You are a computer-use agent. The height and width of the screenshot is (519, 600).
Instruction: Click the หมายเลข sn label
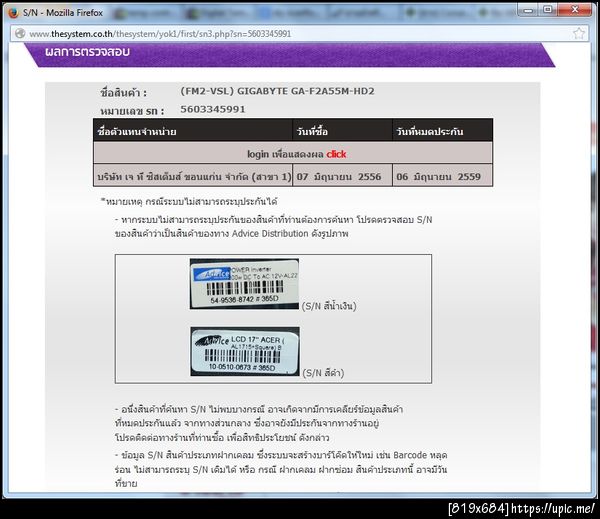[132, 111]
